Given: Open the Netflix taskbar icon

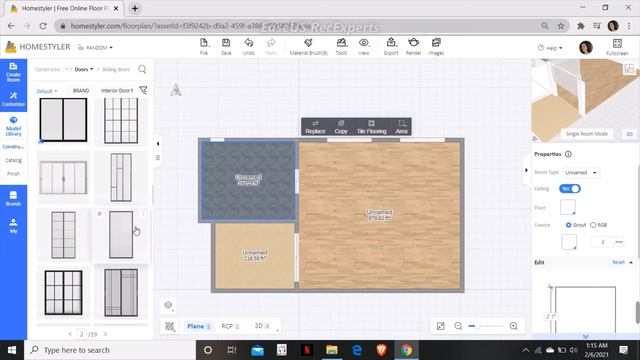Looking at the screenshot, I should tap(307, 350).
